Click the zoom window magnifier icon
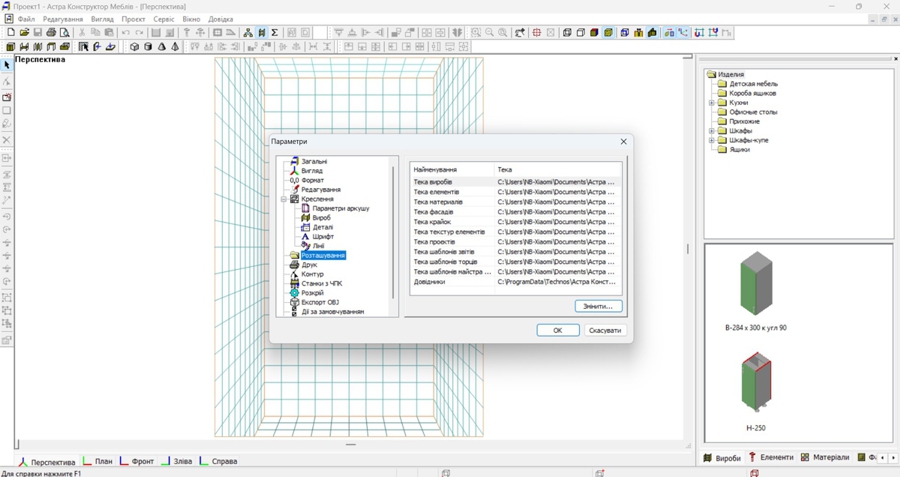The width and height of the screenshot is (900, 477). (x=476, y=33)
